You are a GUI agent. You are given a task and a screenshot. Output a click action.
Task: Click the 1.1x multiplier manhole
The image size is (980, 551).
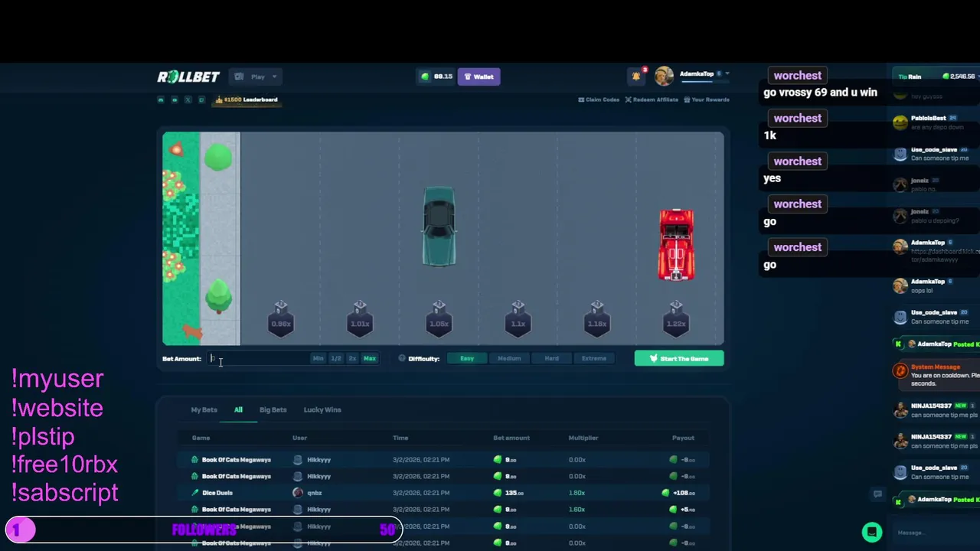point(518,318)
